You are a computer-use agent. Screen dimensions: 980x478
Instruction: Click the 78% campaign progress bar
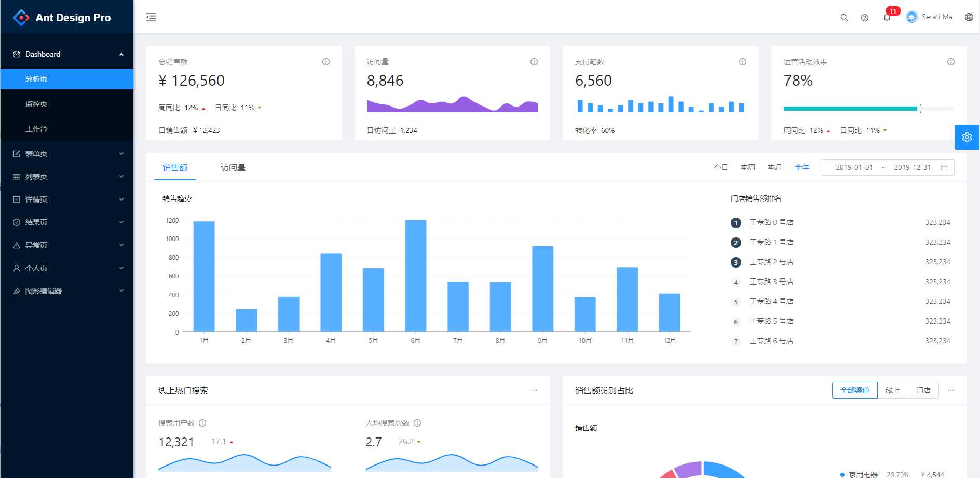[x=869, y=109]
